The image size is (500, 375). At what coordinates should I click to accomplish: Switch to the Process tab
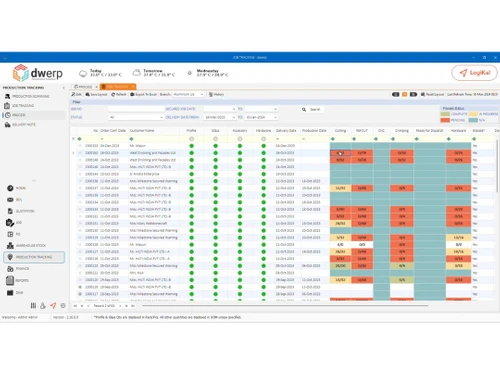(83, 87)
